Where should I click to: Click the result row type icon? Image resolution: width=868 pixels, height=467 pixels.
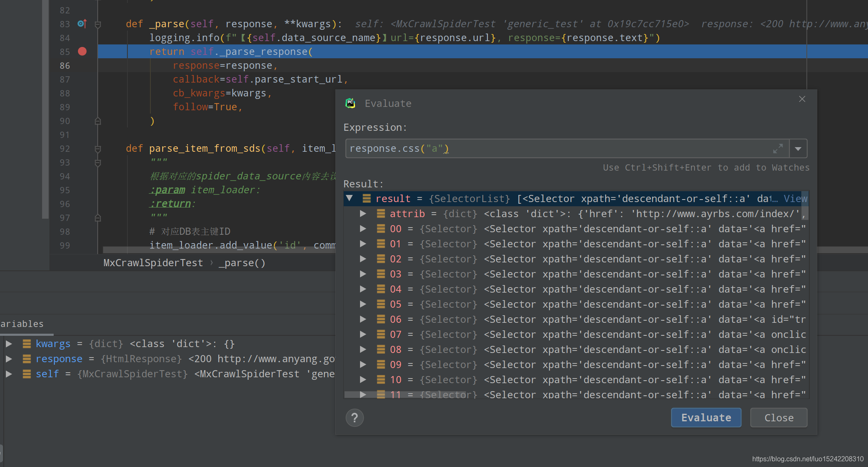(x=367, y=198)
